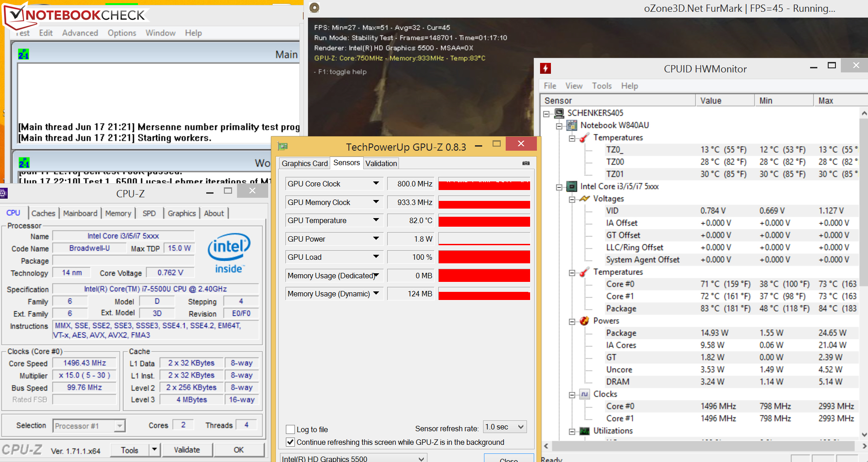
Task: Open the HWMonitor Tools menu
Action: [602, 86]
